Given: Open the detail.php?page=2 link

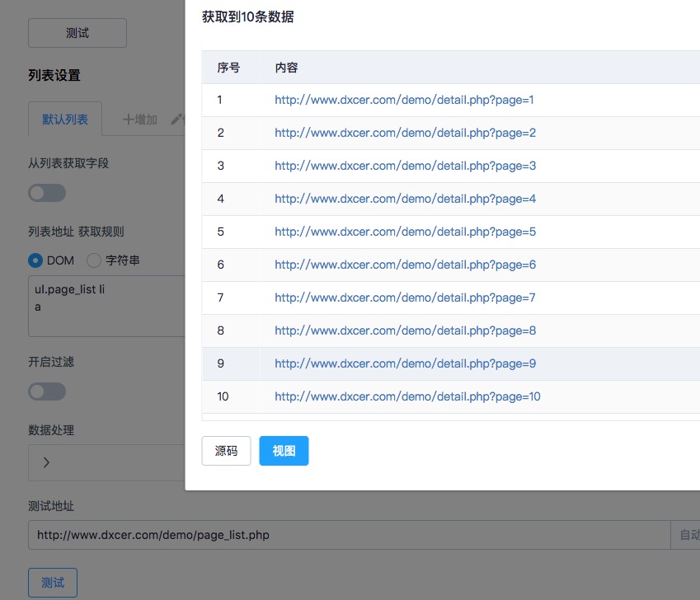Looking at the screenshot, I should pyautogui.click(x=406, y=133).
